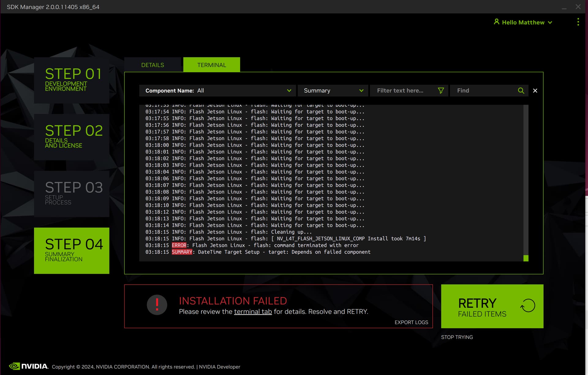
Task: Click the 03:17:54 Waiting for target line
Action: coord(255,111)
